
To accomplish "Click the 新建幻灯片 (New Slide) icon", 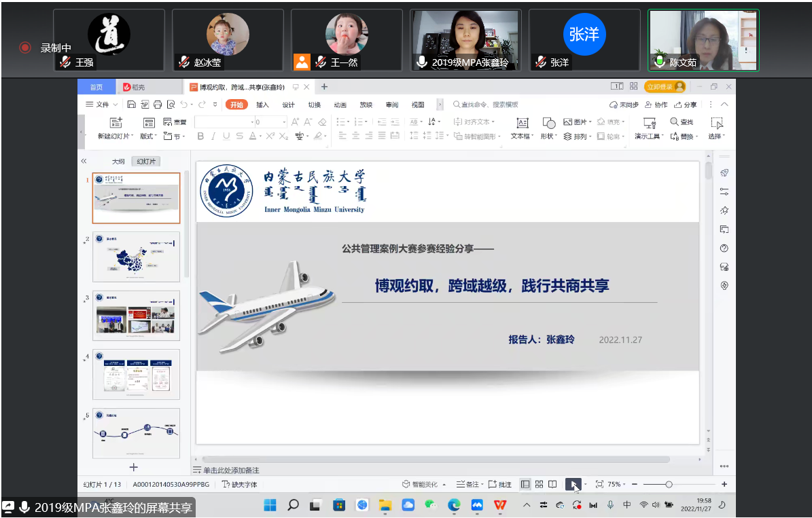I will click(x=116, y=123).
